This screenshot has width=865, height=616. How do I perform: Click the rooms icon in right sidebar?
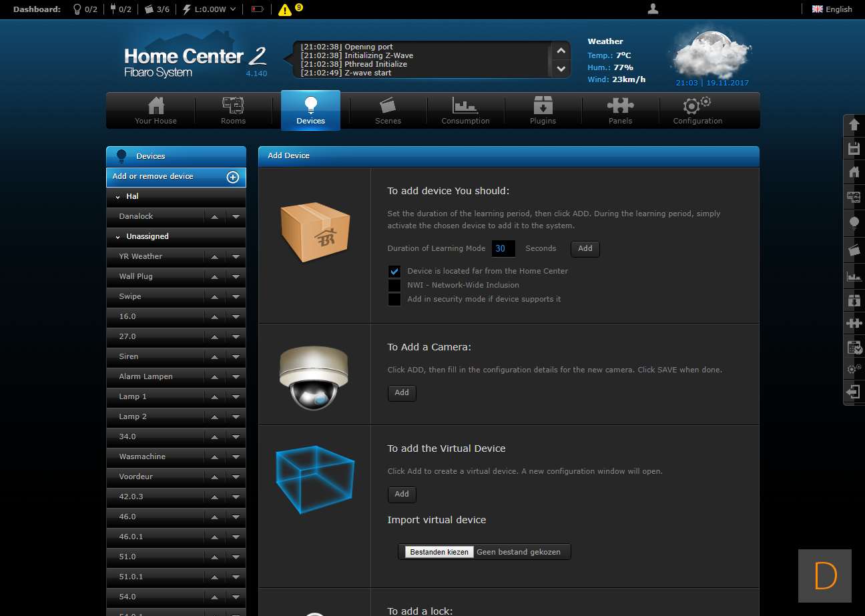coord(854,196)
